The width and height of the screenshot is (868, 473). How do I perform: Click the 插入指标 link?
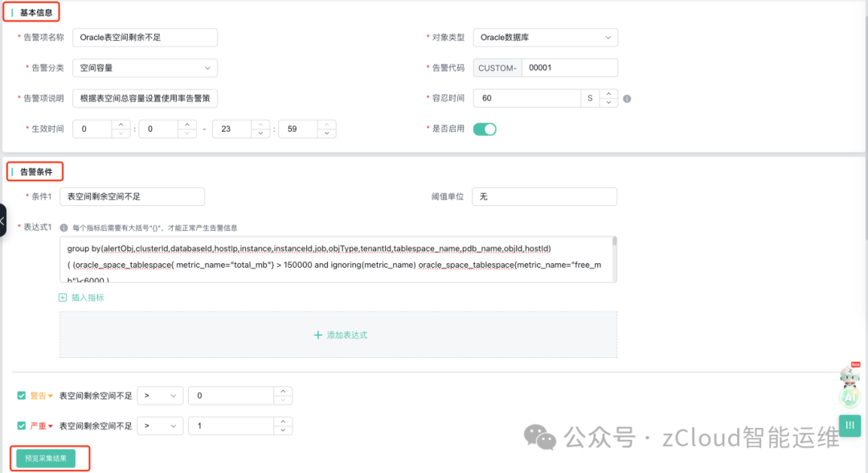click(88, 298)
